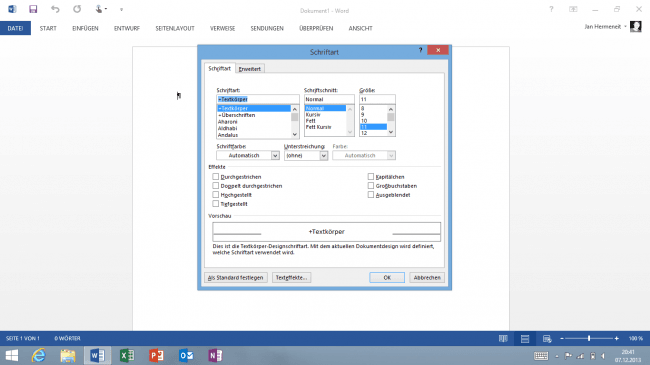This screenshot has width=650, height=365.
Task: Click the Read Mode view icon
Action: [503, 338]
